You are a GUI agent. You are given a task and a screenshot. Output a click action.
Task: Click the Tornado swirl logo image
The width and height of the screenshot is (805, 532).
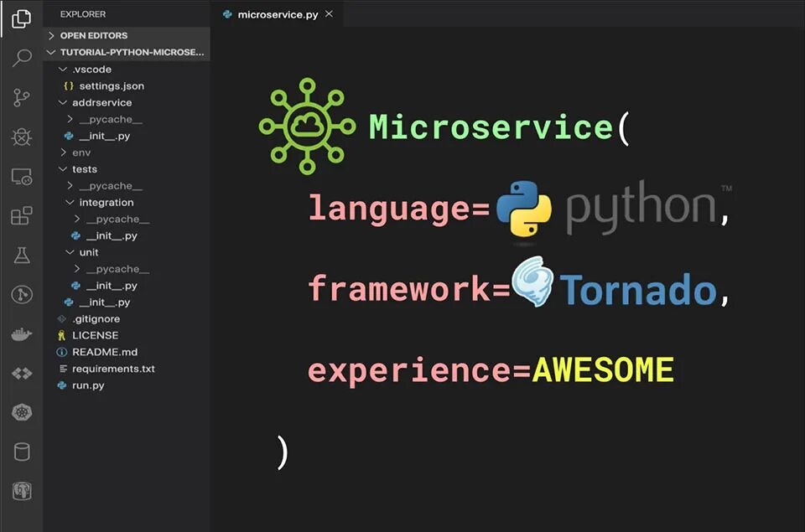pyautogui.click(x=533, y=281)
